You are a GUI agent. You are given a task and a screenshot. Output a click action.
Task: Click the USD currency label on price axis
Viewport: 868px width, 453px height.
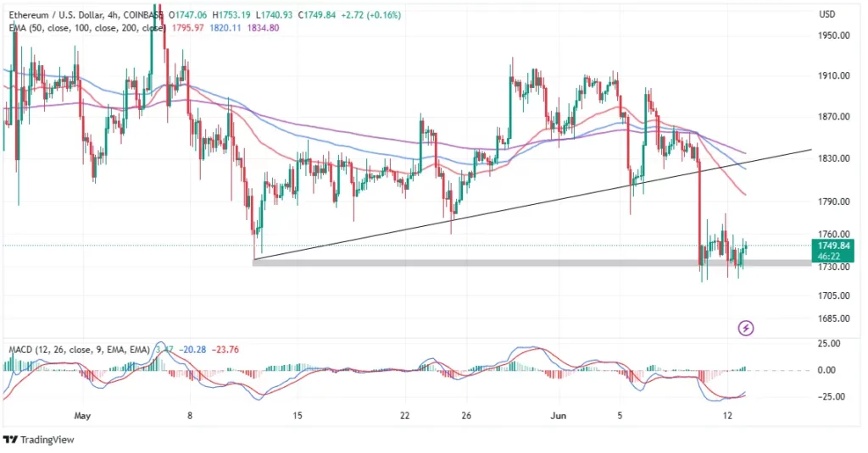tap(826, 14)
